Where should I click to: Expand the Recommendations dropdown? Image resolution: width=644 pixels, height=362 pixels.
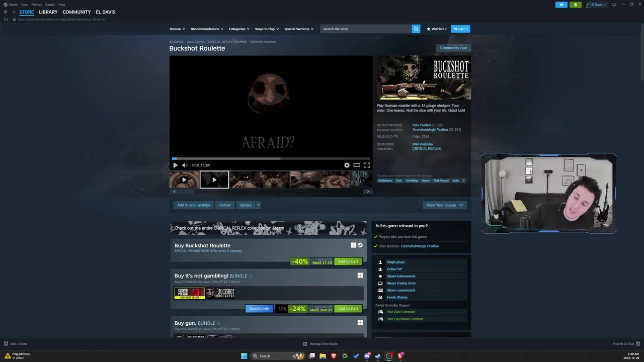coord(207,29)
